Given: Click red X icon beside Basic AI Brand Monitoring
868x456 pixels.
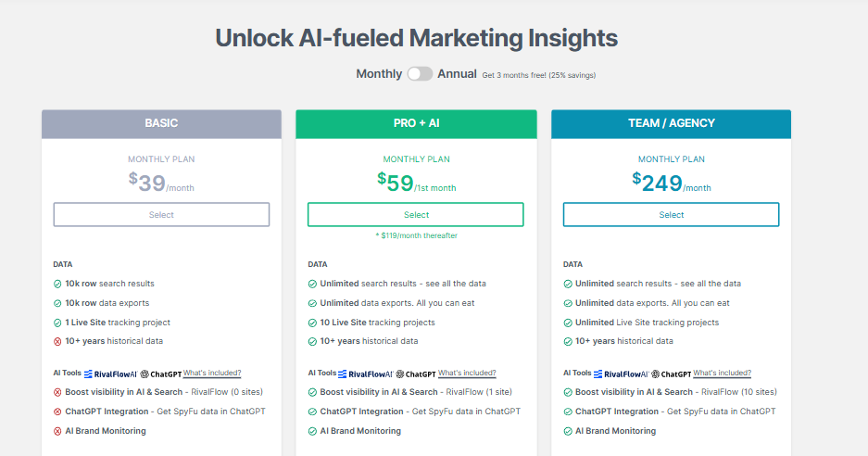Looking at the screenshot, I should point(57,431).
